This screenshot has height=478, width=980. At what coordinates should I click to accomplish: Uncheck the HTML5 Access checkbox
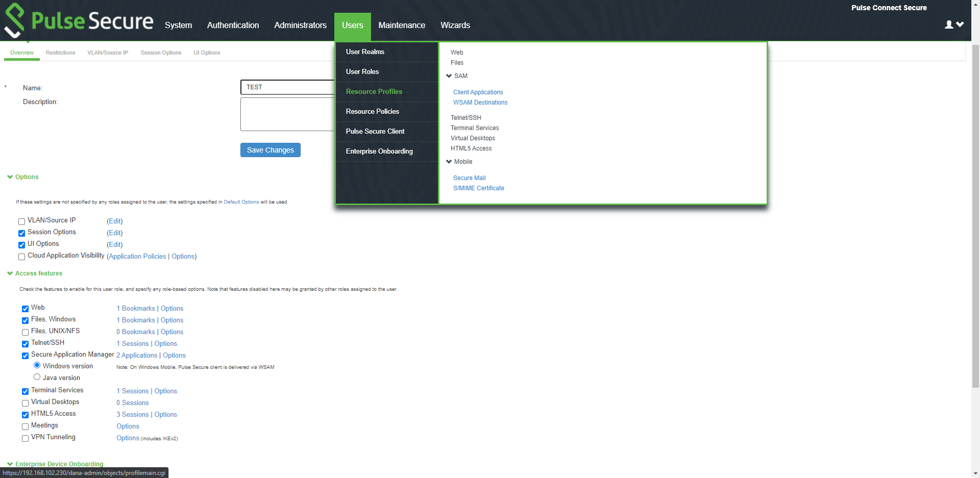pyautogui.click(x=25, y=415)
